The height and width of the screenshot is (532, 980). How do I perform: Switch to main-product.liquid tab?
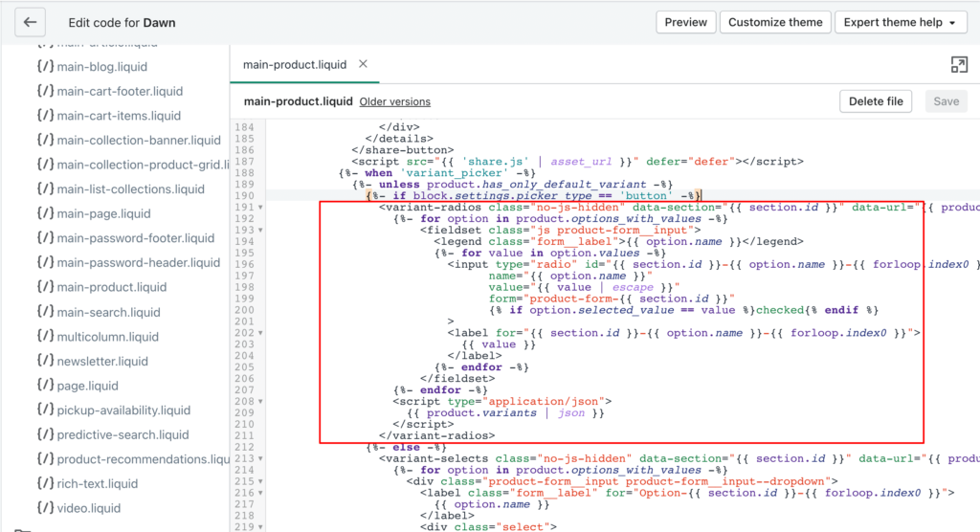pos(295,64)
